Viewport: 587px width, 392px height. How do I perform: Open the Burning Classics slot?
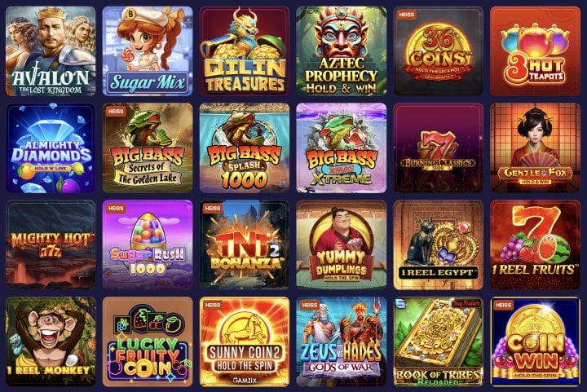pos(439,148)
